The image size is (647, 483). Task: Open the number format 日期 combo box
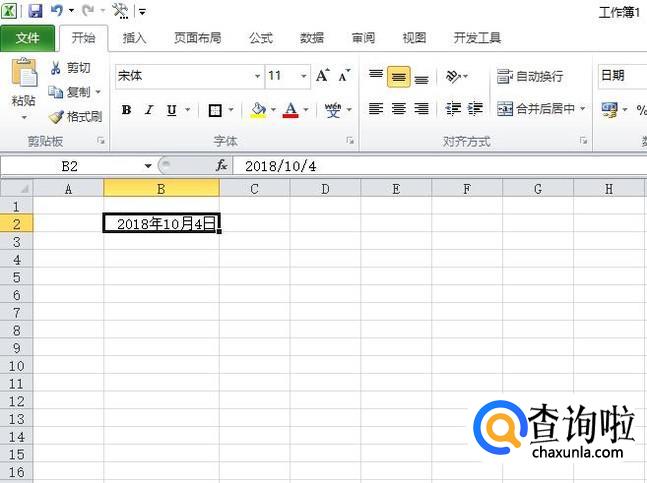point(622,76)
